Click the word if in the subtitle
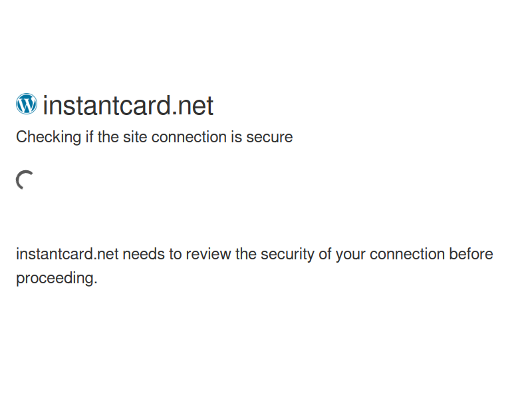Image resolution: width=532 pixels, height=399 pixels. coord(89,137)
